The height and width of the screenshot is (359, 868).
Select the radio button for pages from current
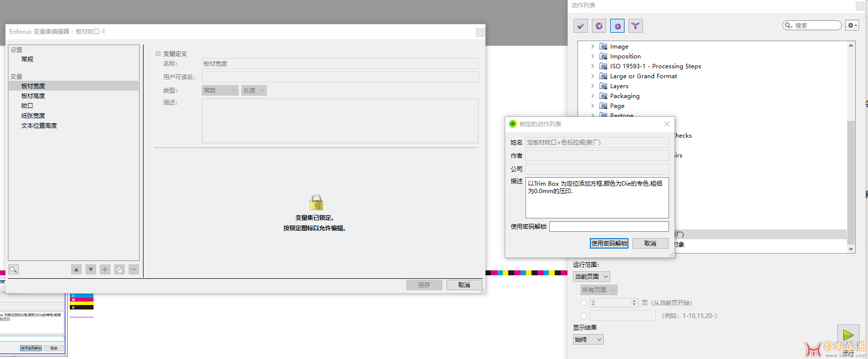[583, 303]
